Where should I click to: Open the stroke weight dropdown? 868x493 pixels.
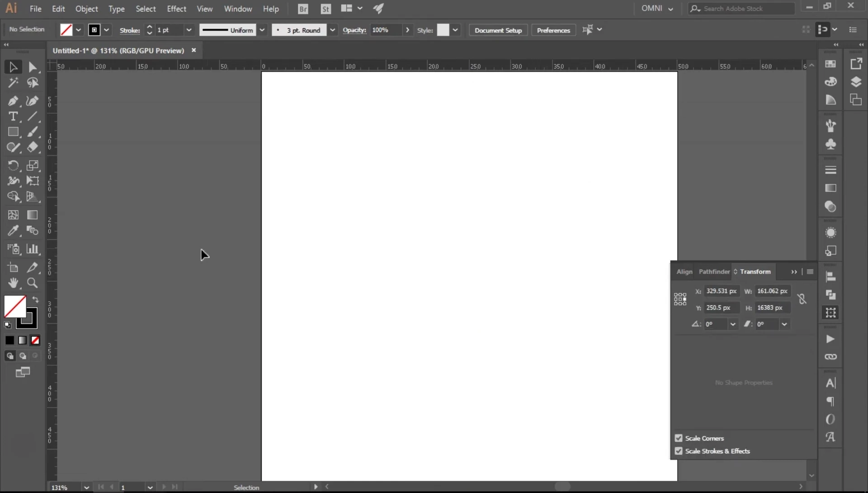click(189, 30)
